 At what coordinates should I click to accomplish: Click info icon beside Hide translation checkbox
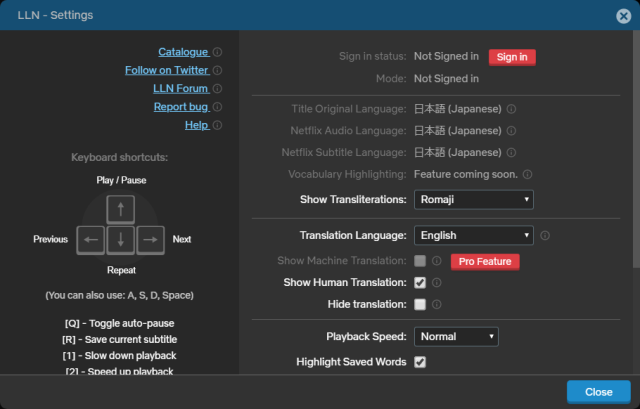437,304
